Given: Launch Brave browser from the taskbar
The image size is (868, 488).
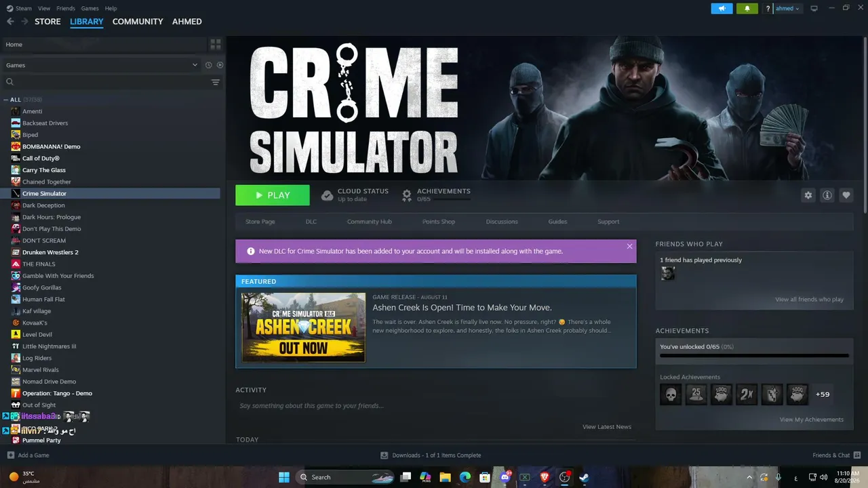Looking at the screenshot, I should (x=545, y=477).
